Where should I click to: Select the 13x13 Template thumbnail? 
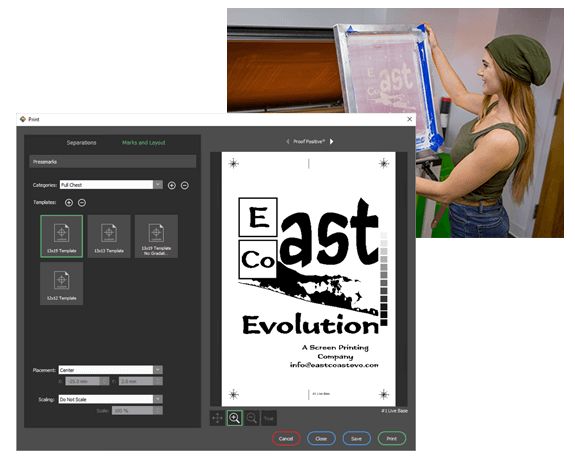109,236
